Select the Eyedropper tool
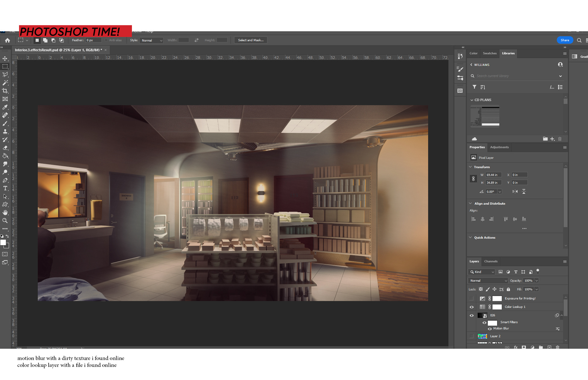The image size is (588, 380). (5, 107)
